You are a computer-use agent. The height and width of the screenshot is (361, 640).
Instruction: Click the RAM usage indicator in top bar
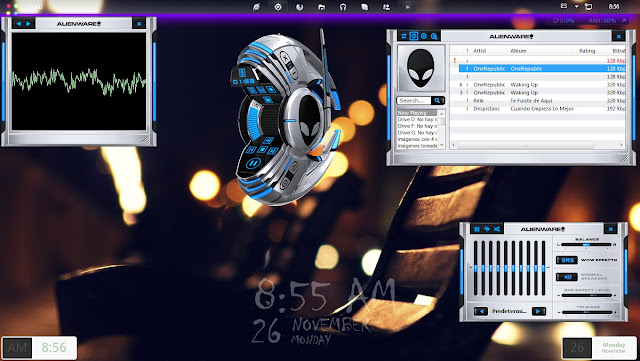click(602, 20)
